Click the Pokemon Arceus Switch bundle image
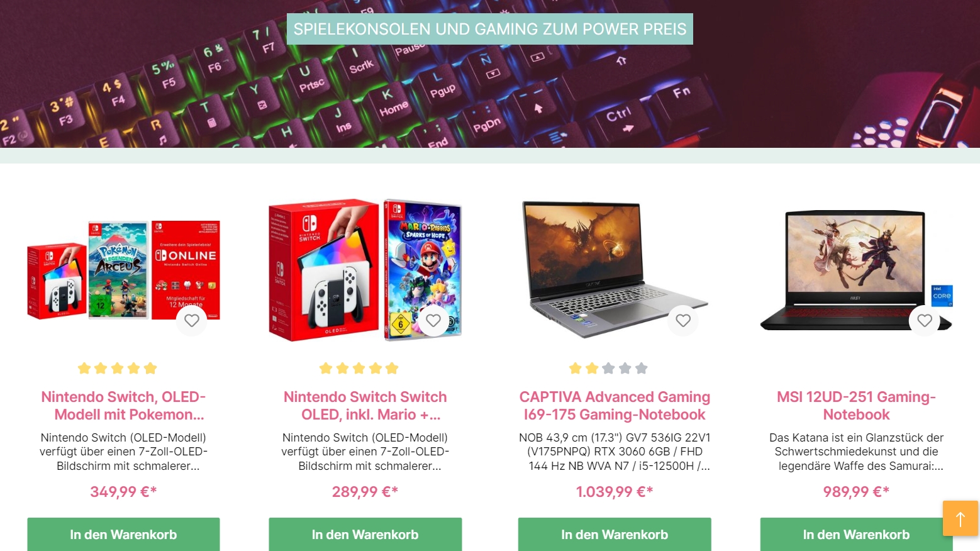Screen dimensions: 980x551 pyautogui.click(x=123, y=270)
